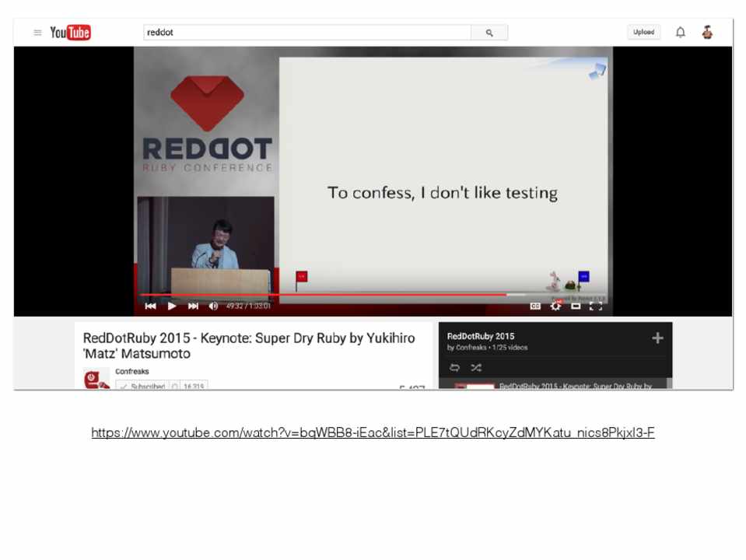The width and height of the screenshot is (746, 560).
Task: Toggle closed captions on the video
Action: [535, 306]
